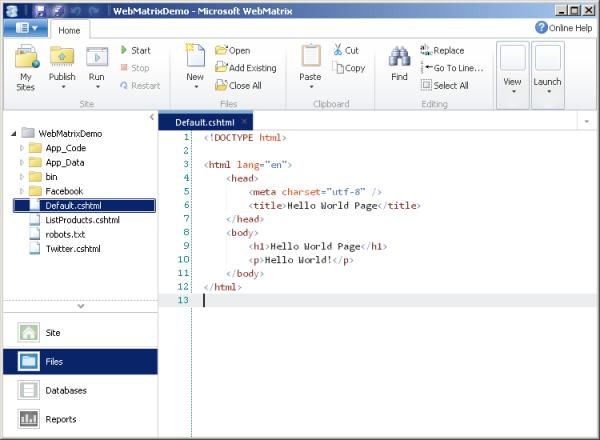Select robots.txt in the file tree
600x440 pixels.
tap(65, 234)
